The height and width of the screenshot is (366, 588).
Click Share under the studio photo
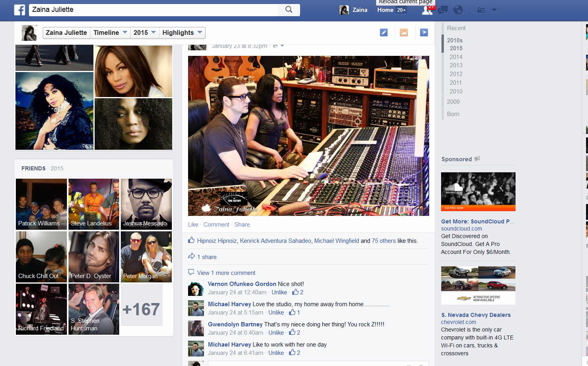point(242,225)
